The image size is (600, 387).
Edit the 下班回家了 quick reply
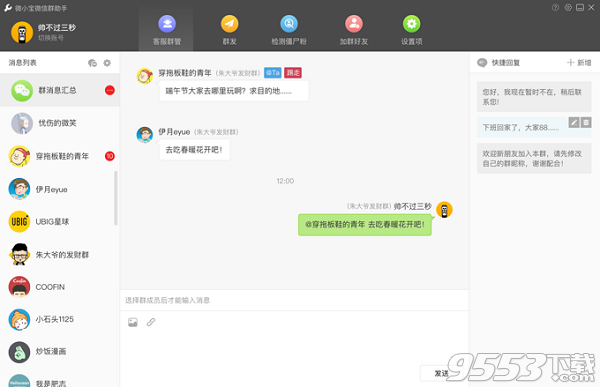[574, 122]
